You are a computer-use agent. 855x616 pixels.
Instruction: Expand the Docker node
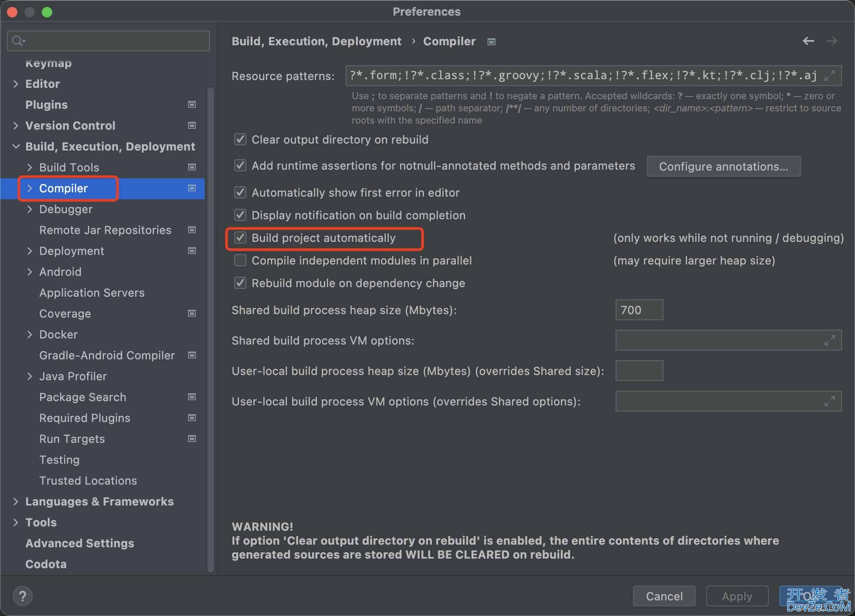(30, 334)
